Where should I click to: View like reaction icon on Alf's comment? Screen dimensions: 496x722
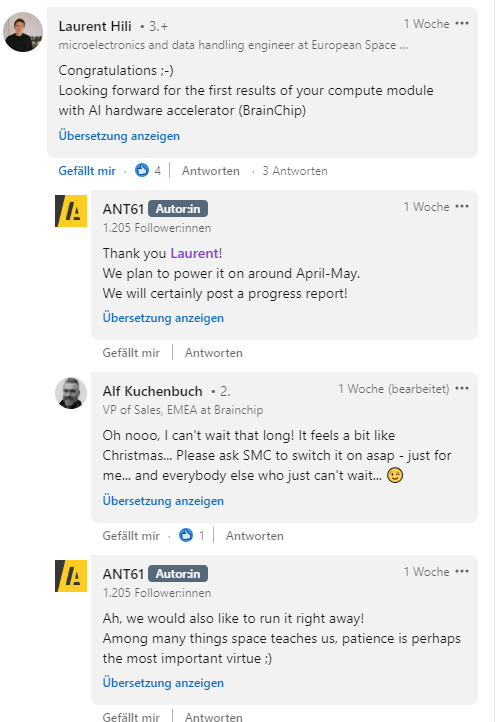point(186,536)
